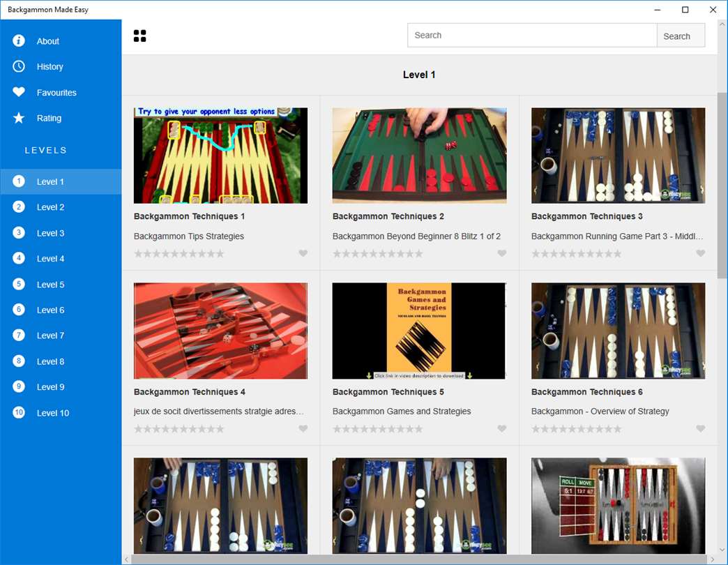This screenshot has width=728, height=565.
Task: Click the Favourites heart icon in sidebar
Action: click(x=19, y=92)
